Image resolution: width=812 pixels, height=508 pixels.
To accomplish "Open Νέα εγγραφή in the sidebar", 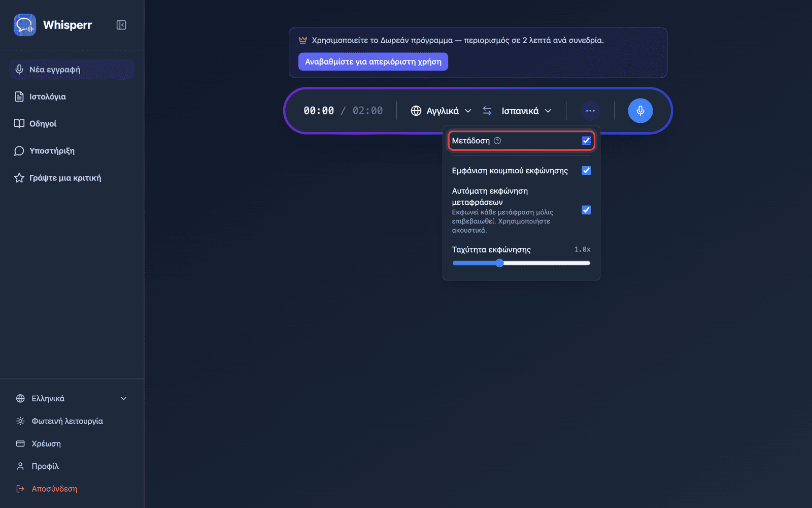I will (72, 70).
